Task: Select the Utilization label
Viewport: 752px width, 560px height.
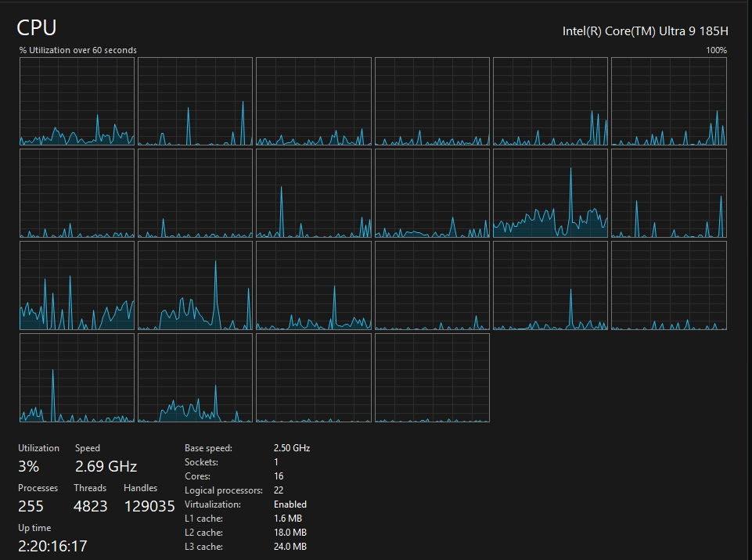Action: tap(39, 448)
